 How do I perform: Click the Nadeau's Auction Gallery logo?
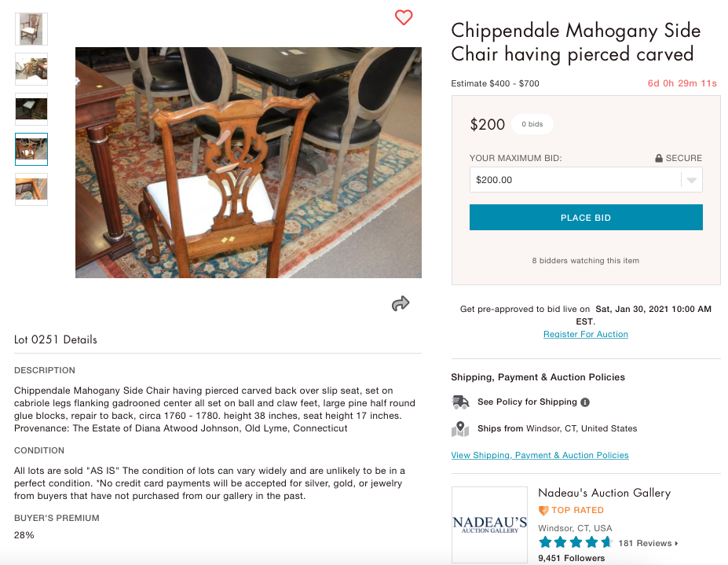click(x=489, y=524)
